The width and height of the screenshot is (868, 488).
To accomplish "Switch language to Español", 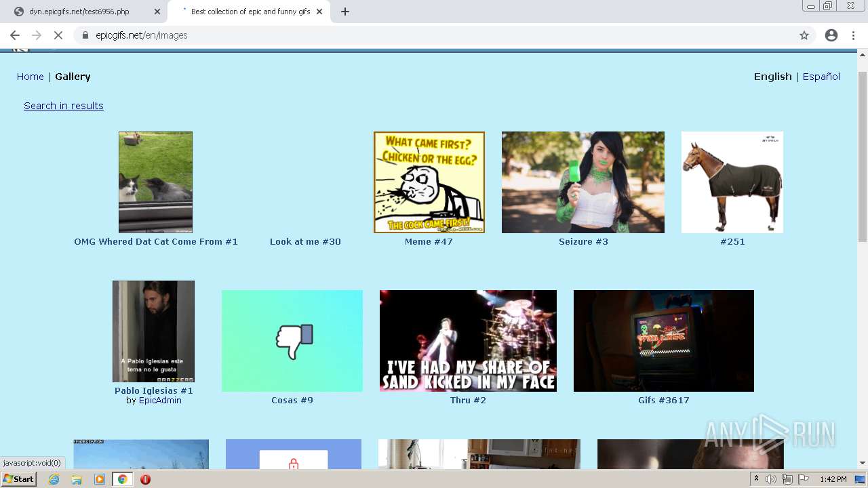I will coord(821,77).
